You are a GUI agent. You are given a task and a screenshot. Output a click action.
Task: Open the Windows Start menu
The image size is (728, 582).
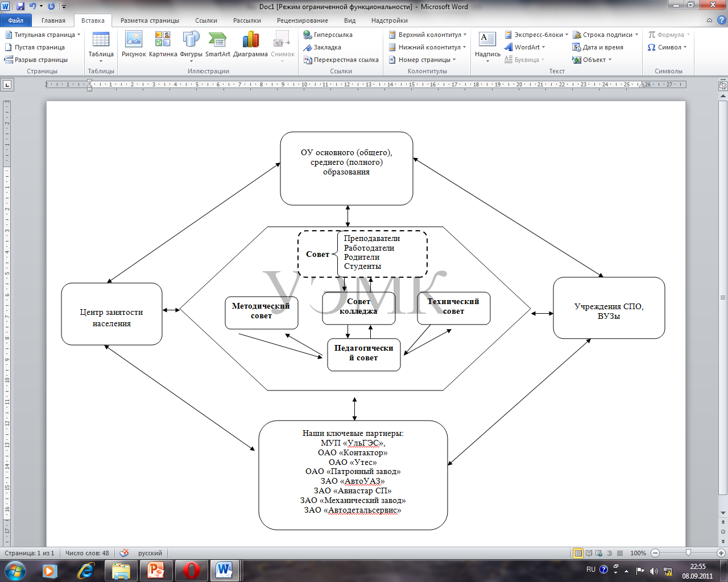tap(15, 570)
